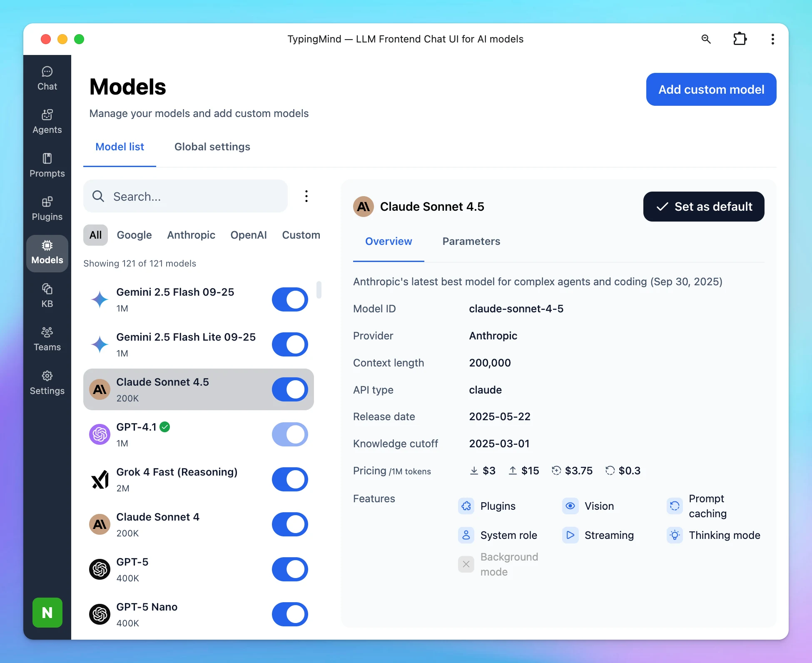
Task: Click the green N user avatar
Action: pos(47,613)
